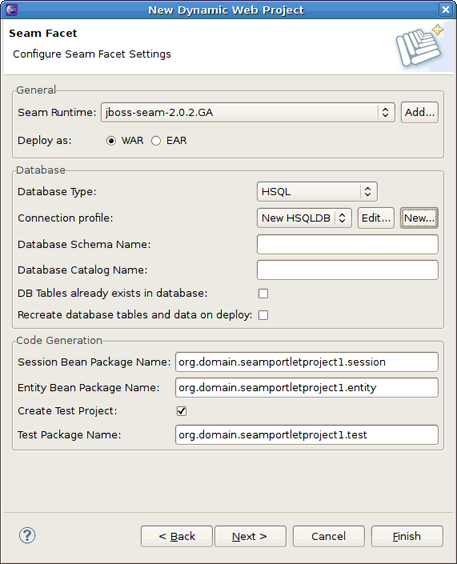Click the Finish button
The width and height of the screenshot is (457, 564).
pyautogui.click(x=407, y=536)
